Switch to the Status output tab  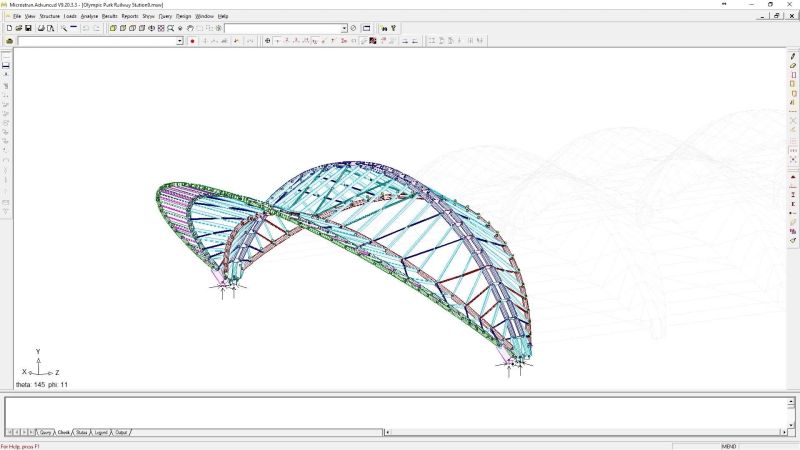[82, 433]
